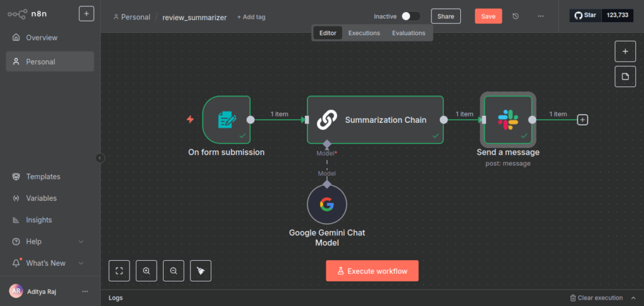Click the tidy up nodes broom icon
This screenshot has width=644, height=306.
pos(201,271)
